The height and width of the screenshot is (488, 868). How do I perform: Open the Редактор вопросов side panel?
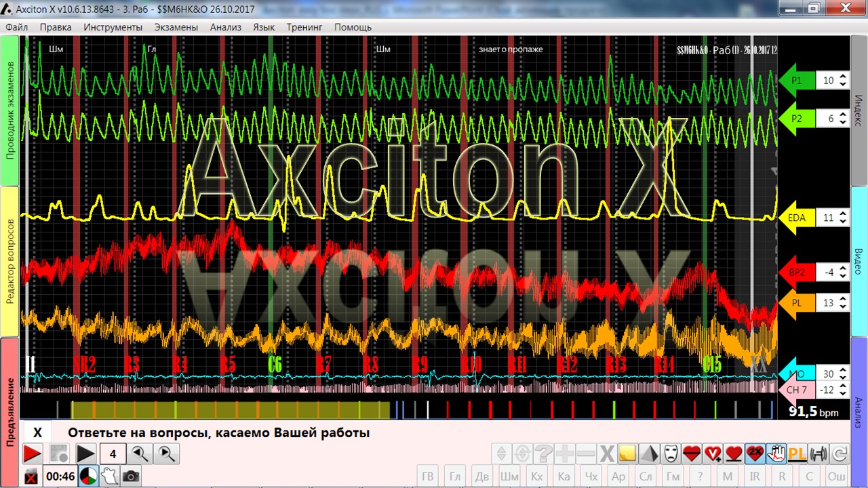pos(10,261)
